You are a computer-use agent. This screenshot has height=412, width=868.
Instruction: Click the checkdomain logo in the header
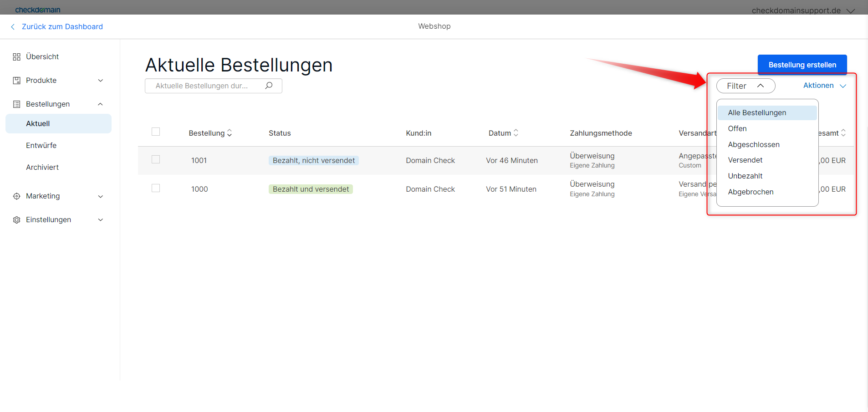[x=38, y=9]
